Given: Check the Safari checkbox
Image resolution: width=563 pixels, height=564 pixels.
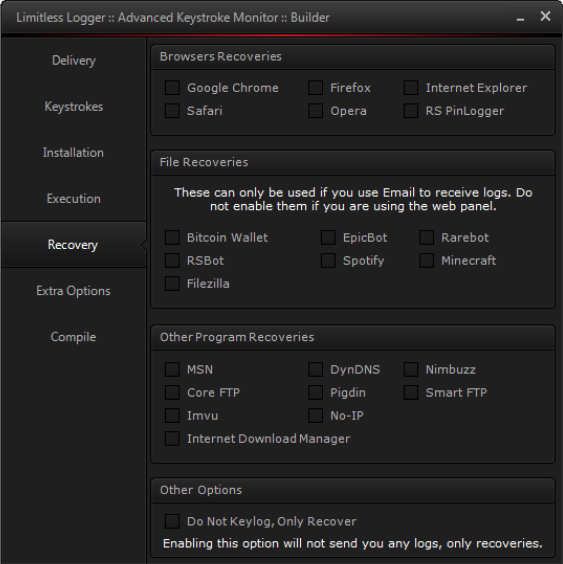Looking at the screenshot, I should point(172,111).
